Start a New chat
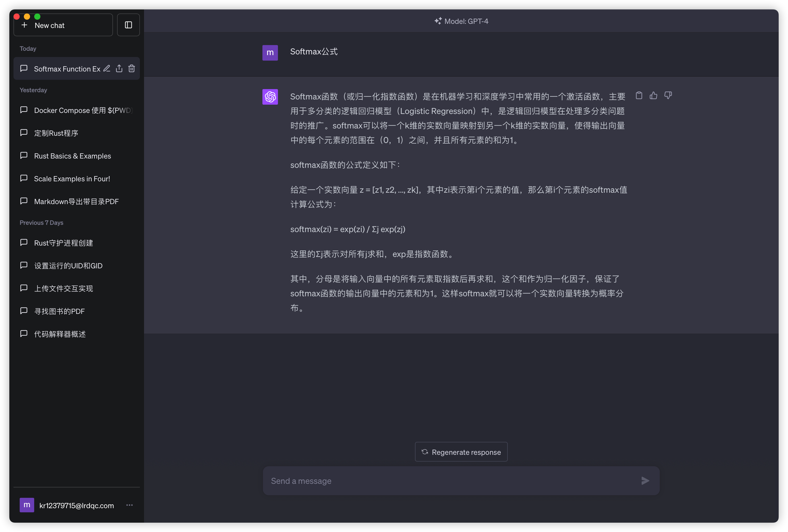 tap(63, 25)
